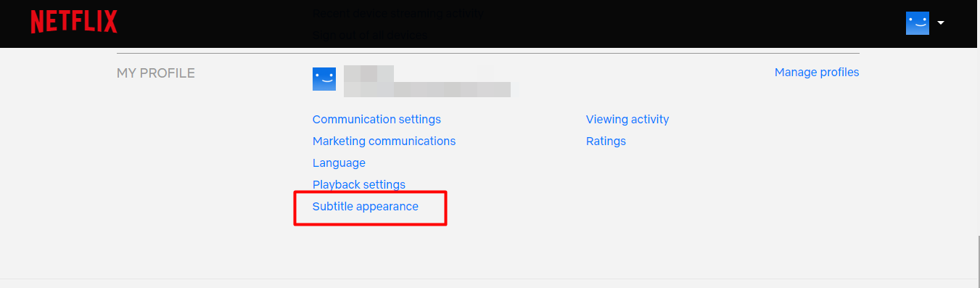
Task: Click the smiley avatar beside My Profile
Action: point(324,79)
